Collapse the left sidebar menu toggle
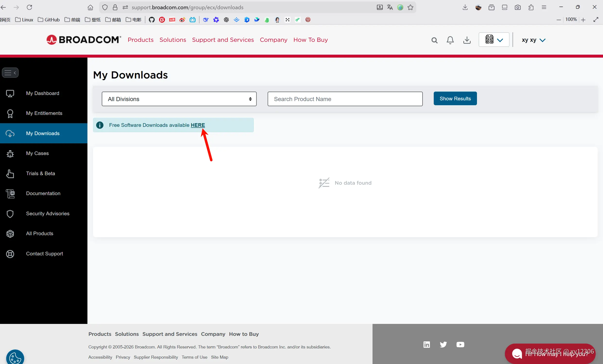The width and height of the screenshot is (603, 364). click(x=10, y=73)
